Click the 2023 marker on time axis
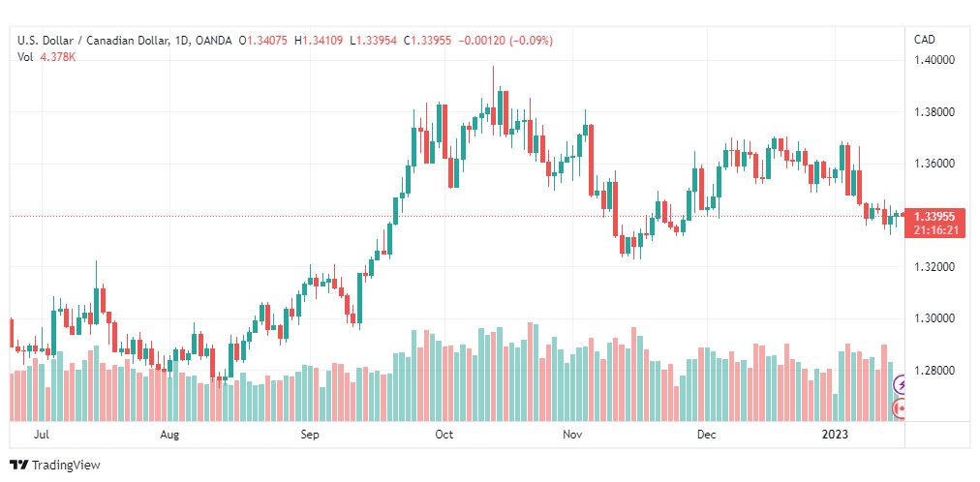980x482 pixels. coord(837,434)
